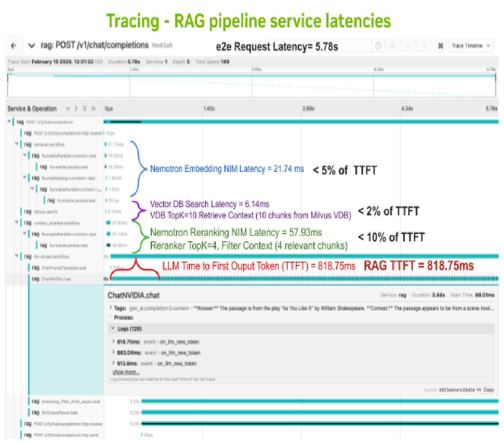Click the root span's full-width timeline bar
Screen dimensions: 504x444
[x=301, y=122]
